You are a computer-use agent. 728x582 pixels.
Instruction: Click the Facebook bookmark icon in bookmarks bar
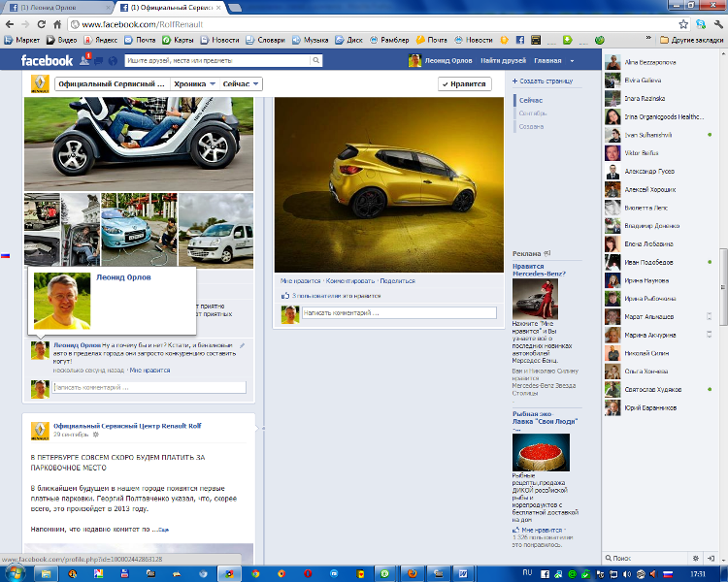point(520,40)
